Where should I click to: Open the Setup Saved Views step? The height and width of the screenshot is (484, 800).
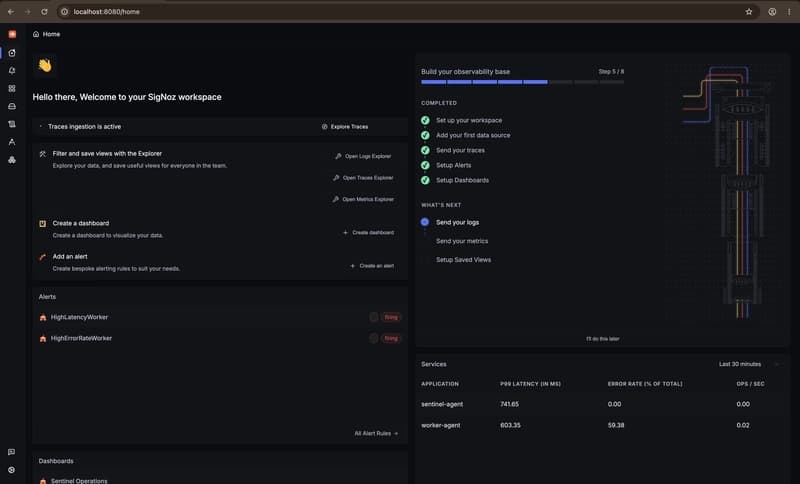pyautogui.click(x=463, y=260)
